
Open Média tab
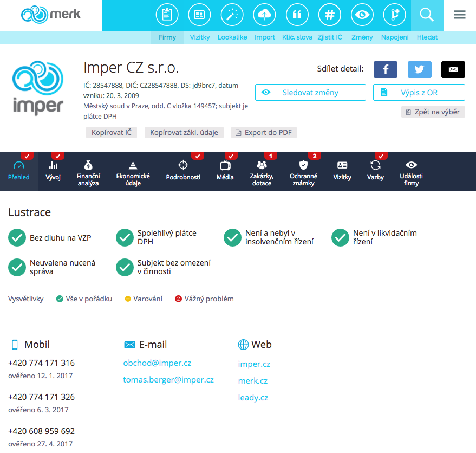[x=225, y=172]
